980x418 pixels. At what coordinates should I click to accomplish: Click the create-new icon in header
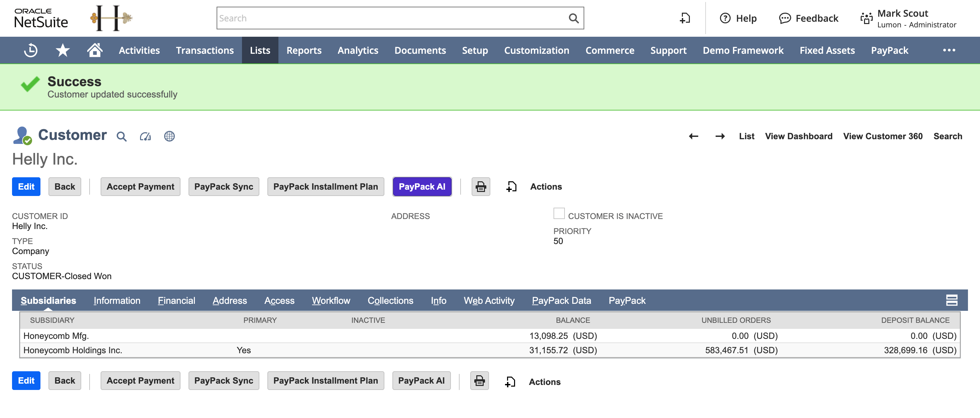pos(685,18)
